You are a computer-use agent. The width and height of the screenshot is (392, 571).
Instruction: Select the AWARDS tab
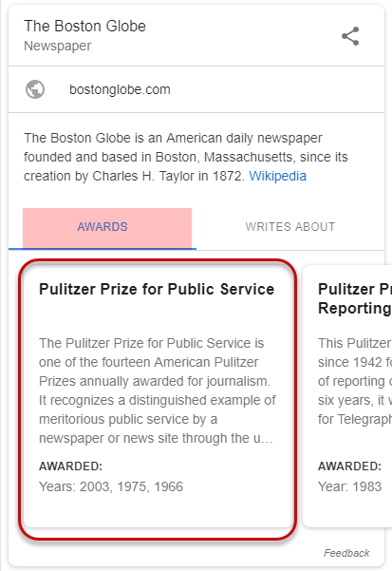click(103, 227)
